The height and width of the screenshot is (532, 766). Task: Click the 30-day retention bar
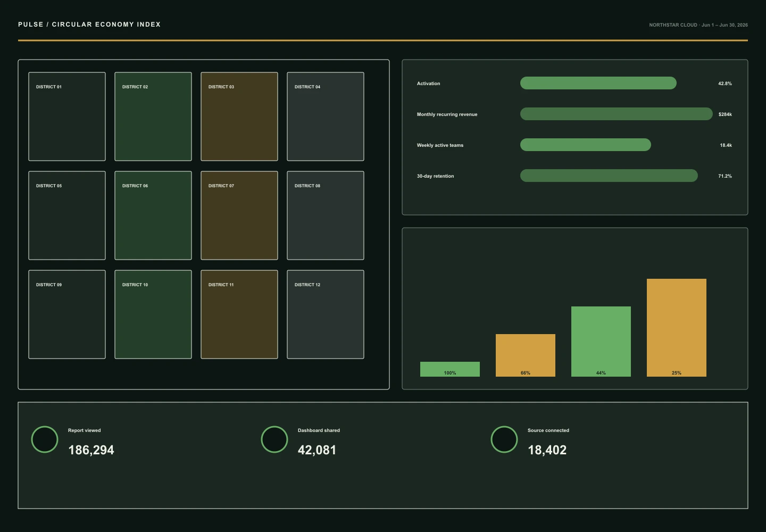coord(609,176)
